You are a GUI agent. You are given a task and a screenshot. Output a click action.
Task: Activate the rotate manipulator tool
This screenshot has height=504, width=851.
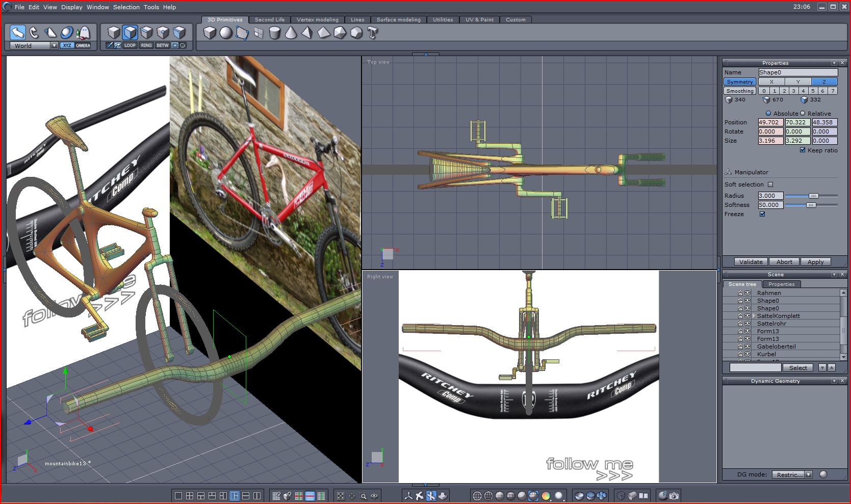click(34, 33)
